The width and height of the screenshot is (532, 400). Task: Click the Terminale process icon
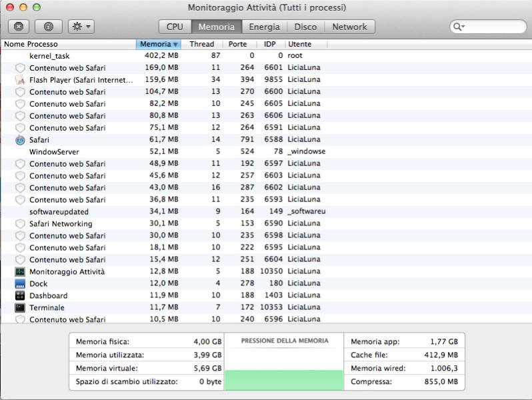(x=20, y=307)
